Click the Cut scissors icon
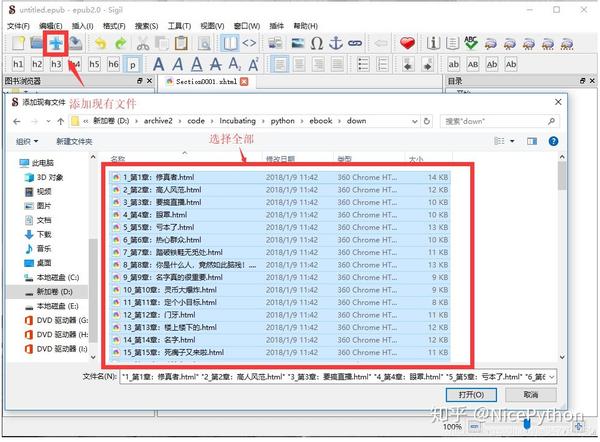Screen dimensions: 600x442 (x=143, y=43)
